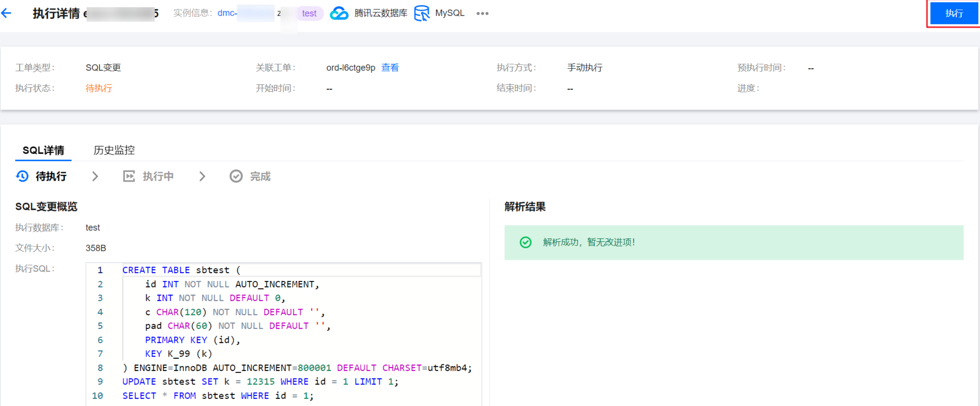This screenshot has height=406, width=980.
Task: Click the purple test tag
Action: (309, 13)
